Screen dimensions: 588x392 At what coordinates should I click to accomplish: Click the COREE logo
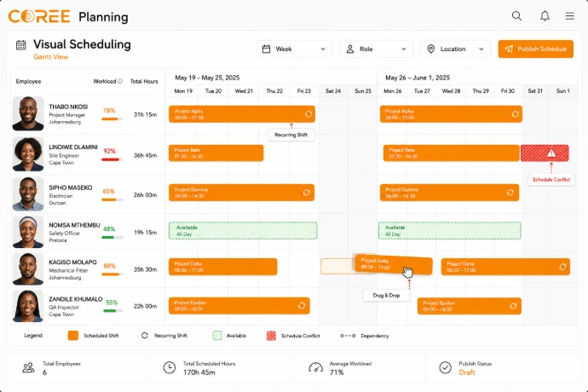[39, 16]
